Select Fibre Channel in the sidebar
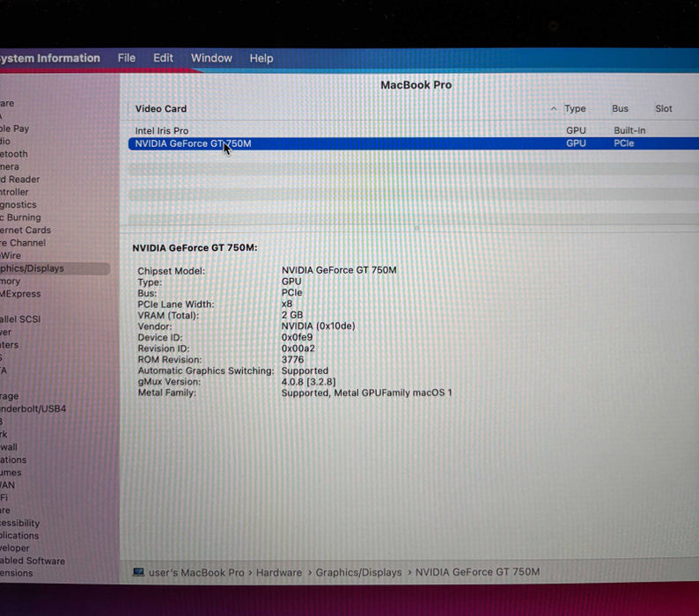699x616 pixels. pos(23,243)
